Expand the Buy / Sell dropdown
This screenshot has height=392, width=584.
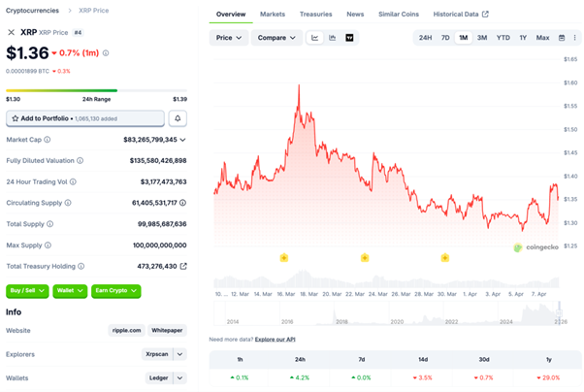tap(25, 291)
